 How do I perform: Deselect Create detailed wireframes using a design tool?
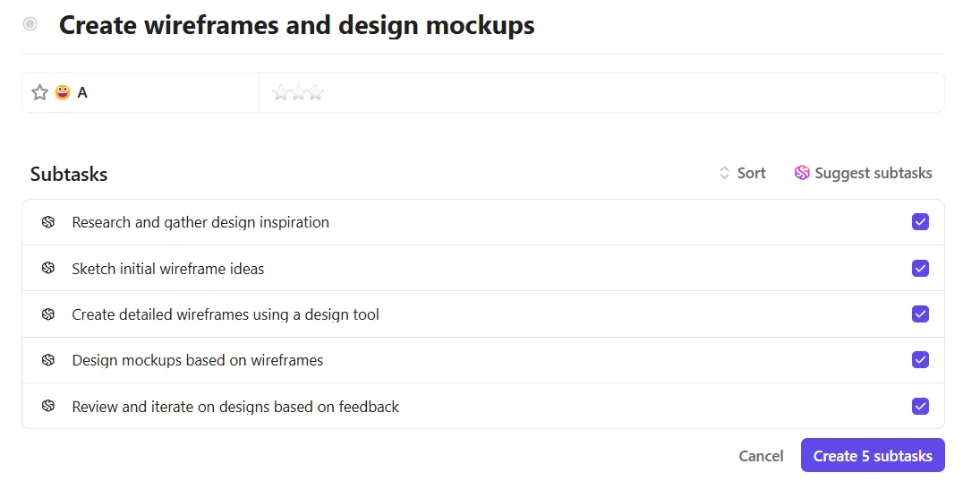(920, 314)
